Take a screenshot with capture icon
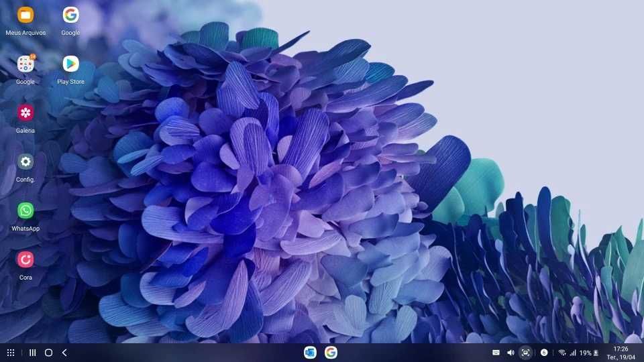The width and height of the screenshot is (644, 362). (525, 353)
